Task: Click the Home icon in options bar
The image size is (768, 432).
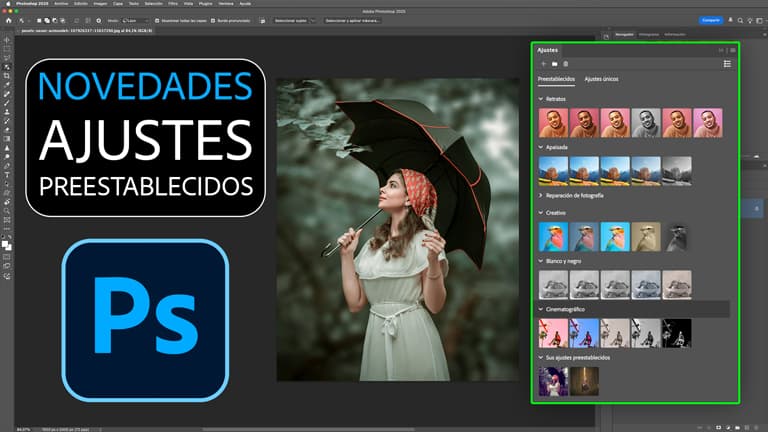Action: pyautogui.click(x=8, y=21)
